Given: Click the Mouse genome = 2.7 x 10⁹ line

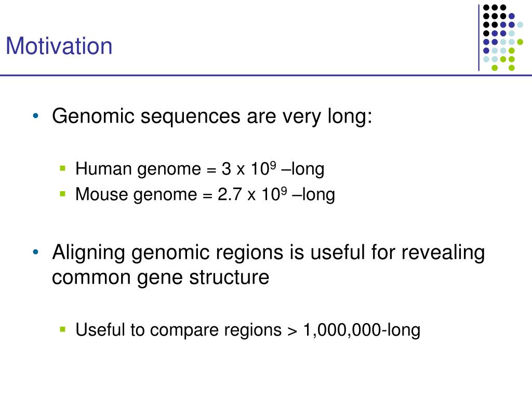Looking at the screenshot, I should [205, 194].
